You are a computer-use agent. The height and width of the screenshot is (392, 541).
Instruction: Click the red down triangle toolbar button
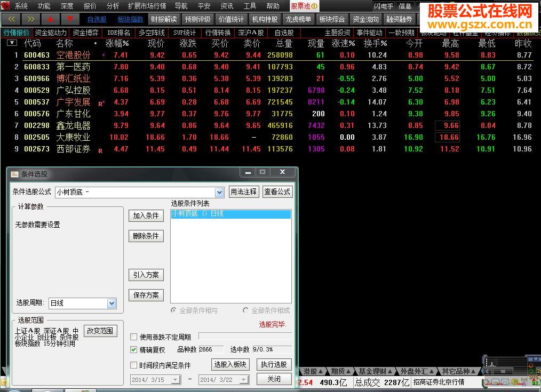(x=70, y=19)
